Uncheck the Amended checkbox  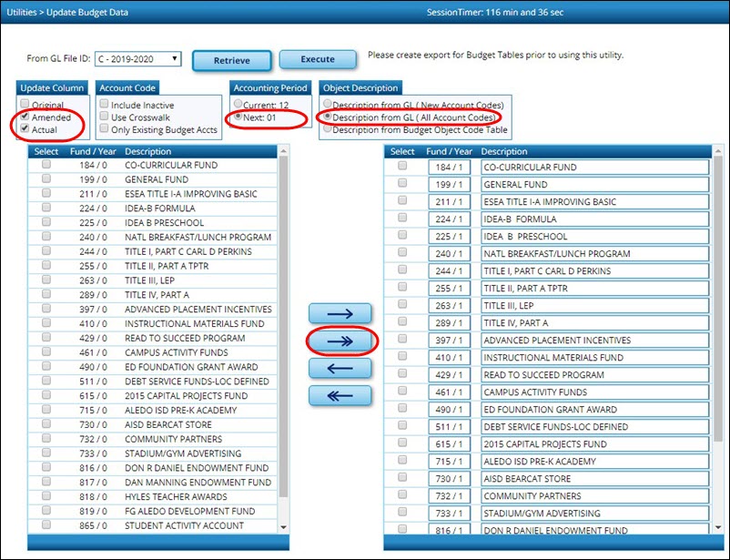25,117
